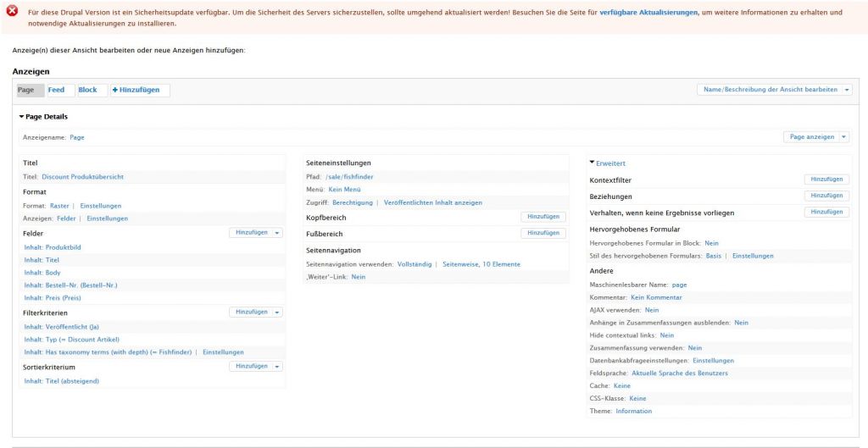Collapse the Erweitert section
The width and height of the screenshot is (868, 448).
point(593,163)
